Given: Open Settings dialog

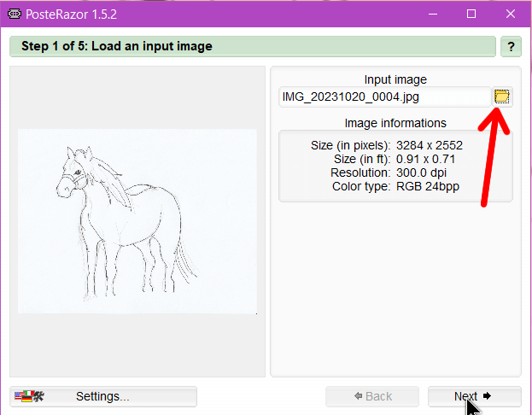Looking at the screenshot, I should [103, 396].
